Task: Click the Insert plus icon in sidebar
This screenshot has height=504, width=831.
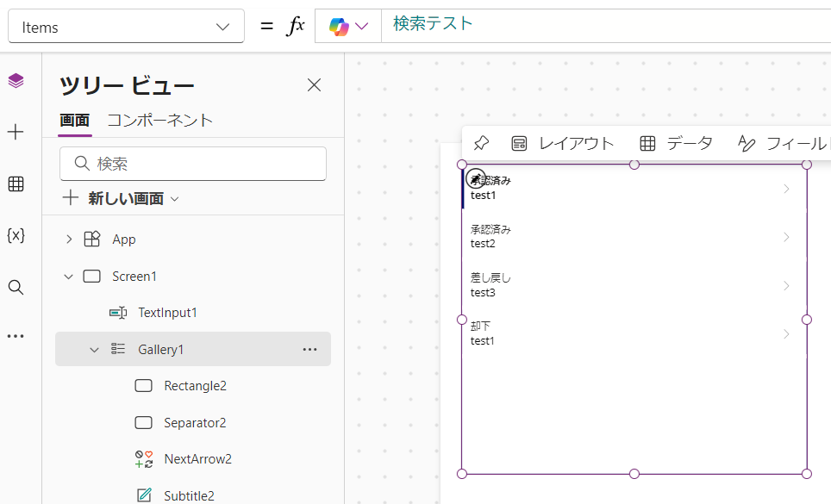Action: click(x=16, y=132)
